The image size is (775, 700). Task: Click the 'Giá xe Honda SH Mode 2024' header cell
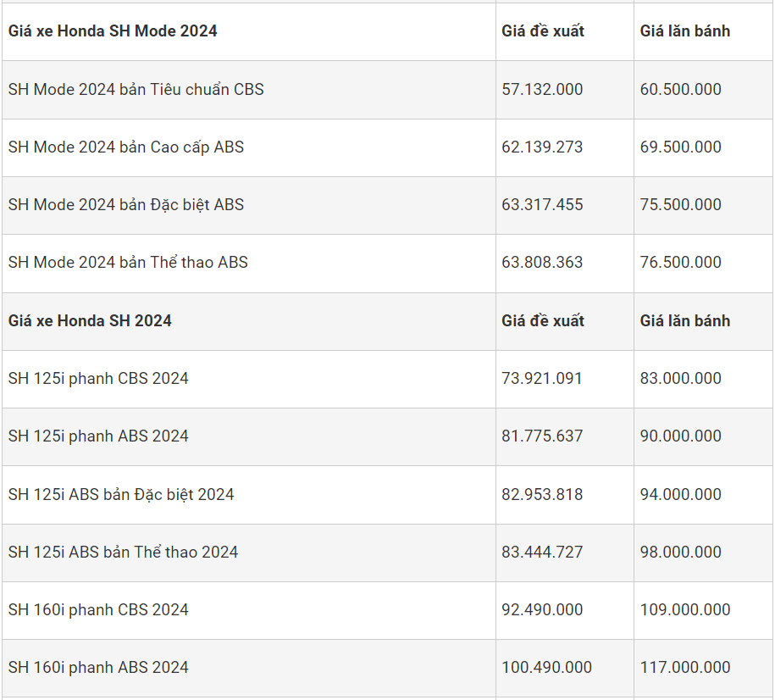click(x=113, y=31)
